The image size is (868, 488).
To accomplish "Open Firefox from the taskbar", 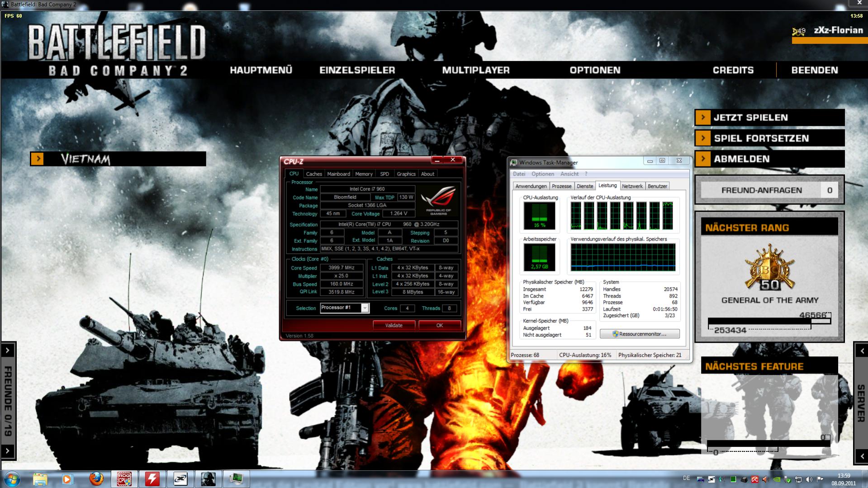I will pos(96,479).
